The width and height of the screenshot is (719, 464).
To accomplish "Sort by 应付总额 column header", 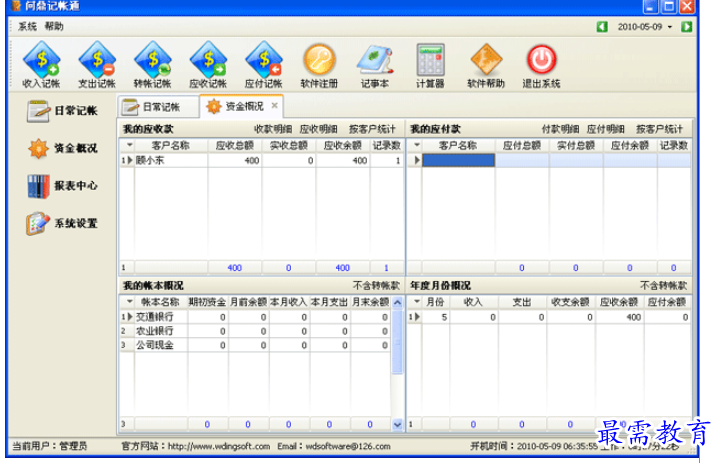I will click(x=522, y=146).
